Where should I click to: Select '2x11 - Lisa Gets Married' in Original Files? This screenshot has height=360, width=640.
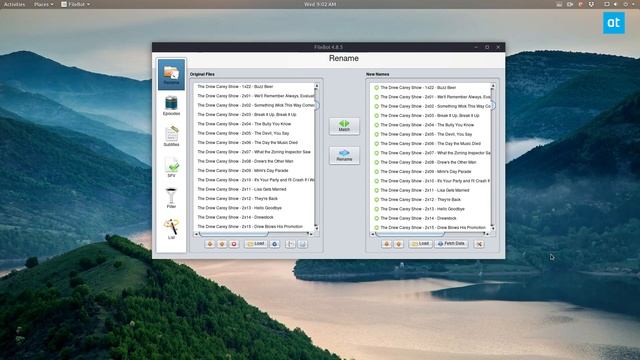click(x=254, y=189)
